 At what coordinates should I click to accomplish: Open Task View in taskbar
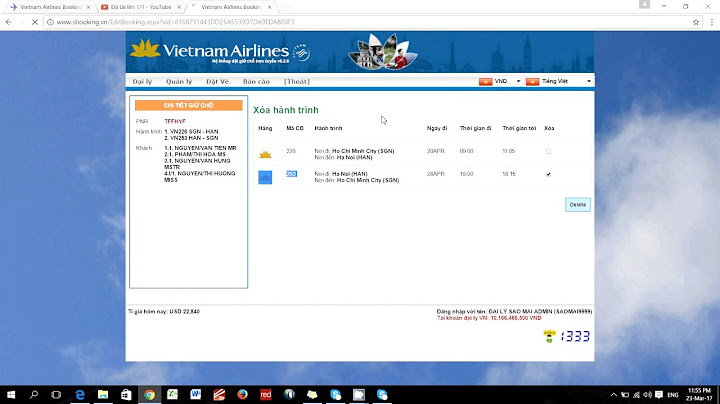pos(56,394)
